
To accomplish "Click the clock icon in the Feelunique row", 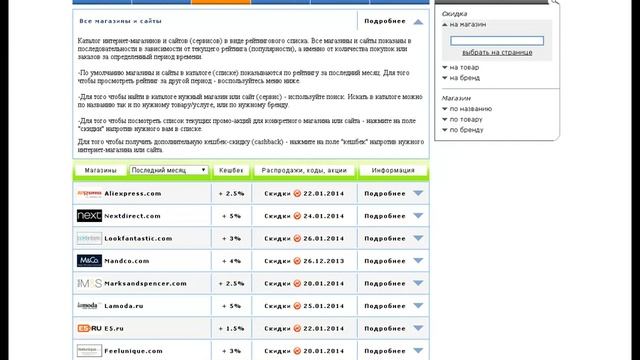I will click(297, 351).
